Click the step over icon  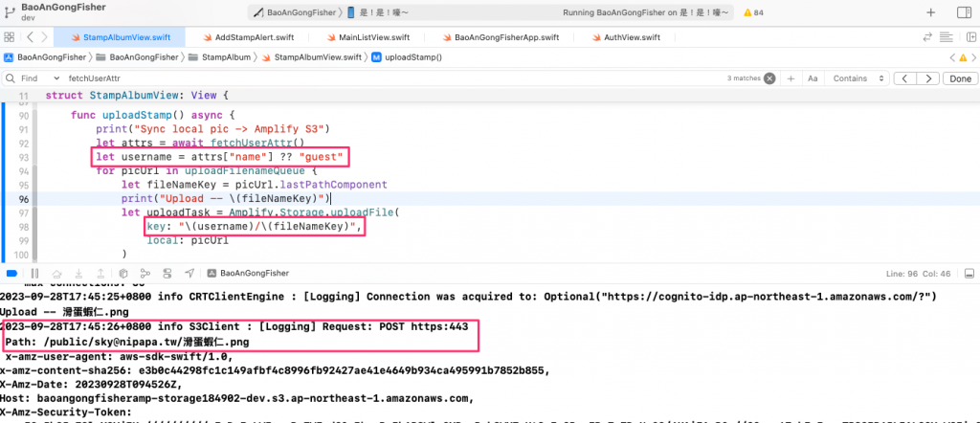(x=56, y=274)
